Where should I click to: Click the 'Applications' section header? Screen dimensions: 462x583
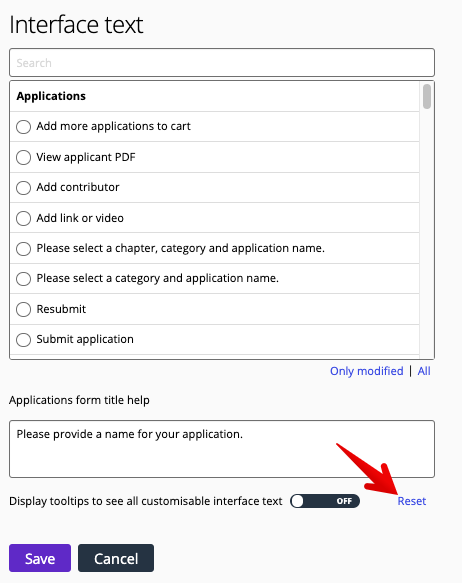(x=51, y=96)
